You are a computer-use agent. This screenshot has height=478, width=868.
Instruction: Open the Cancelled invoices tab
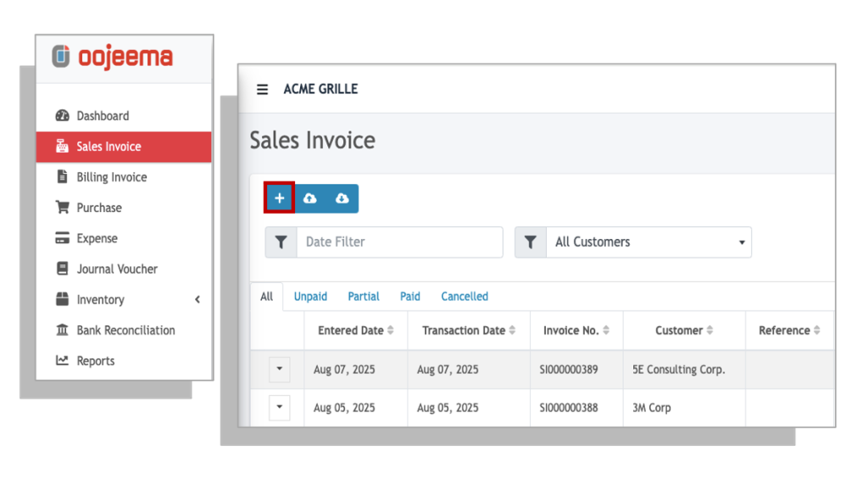465,297
